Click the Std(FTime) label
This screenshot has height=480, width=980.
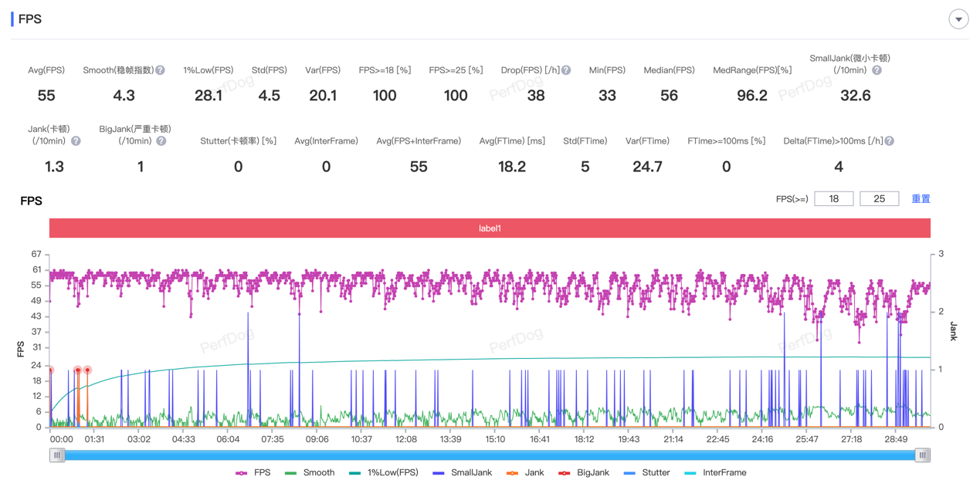pyautogui.click(x=585, y=141)
